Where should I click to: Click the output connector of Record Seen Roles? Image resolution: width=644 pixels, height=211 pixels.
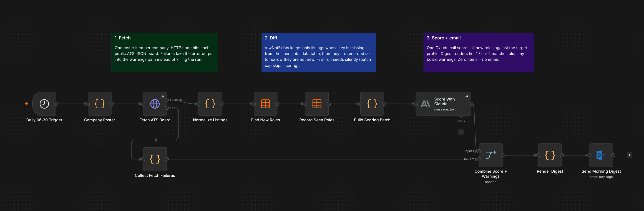[x=329, y=104]
